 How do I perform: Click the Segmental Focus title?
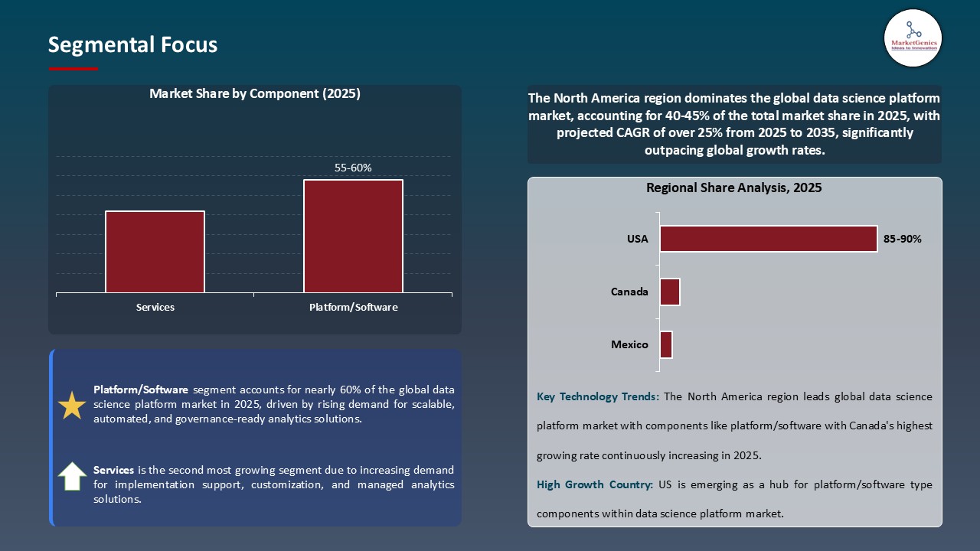132,44
